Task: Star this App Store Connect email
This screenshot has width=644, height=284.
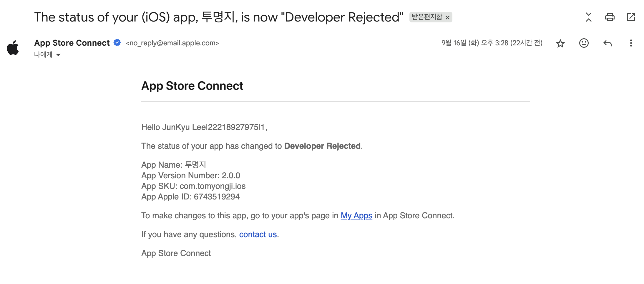Action: click(x=560, y=43)
